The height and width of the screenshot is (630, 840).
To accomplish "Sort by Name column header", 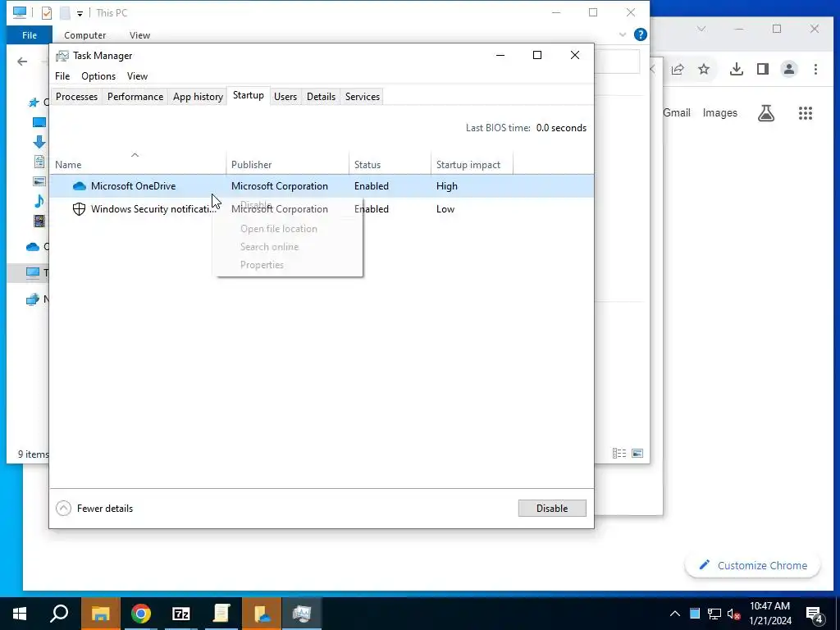I will [138, 164].
